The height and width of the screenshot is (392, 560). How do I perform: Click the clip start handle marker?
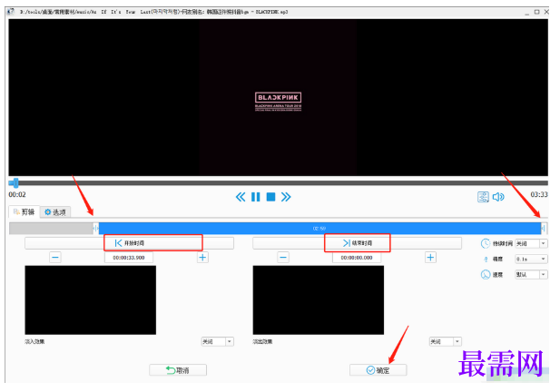tap(95, 228)
